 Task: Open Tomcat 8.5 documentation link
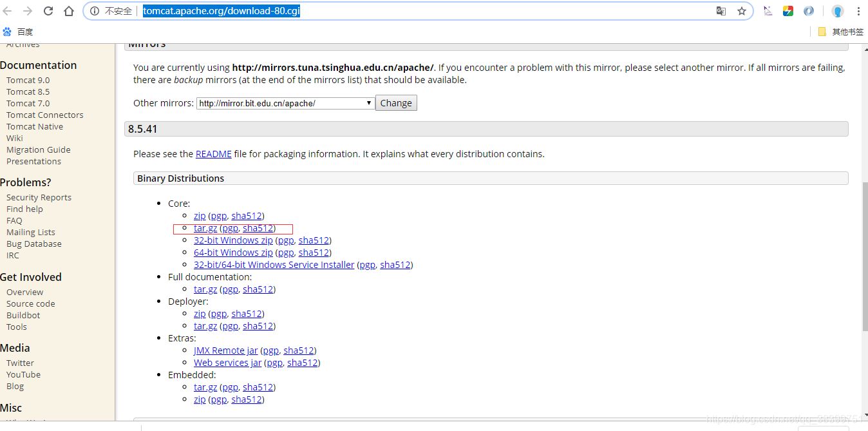click(28, 91)
